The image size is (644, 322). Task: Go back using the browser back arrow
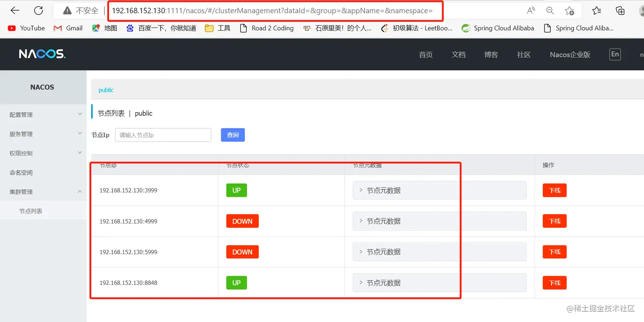click(x=15, y=11)
